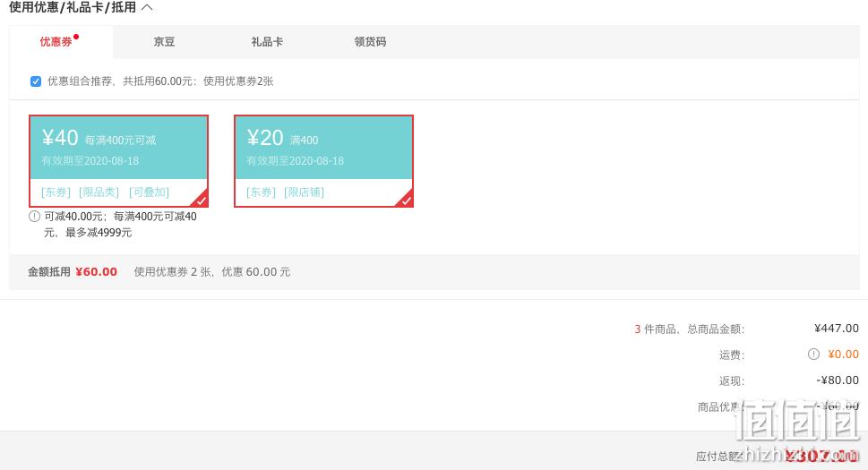Click the 优惠组合推荐 共抵用60.00元 label

click(160, 81)
